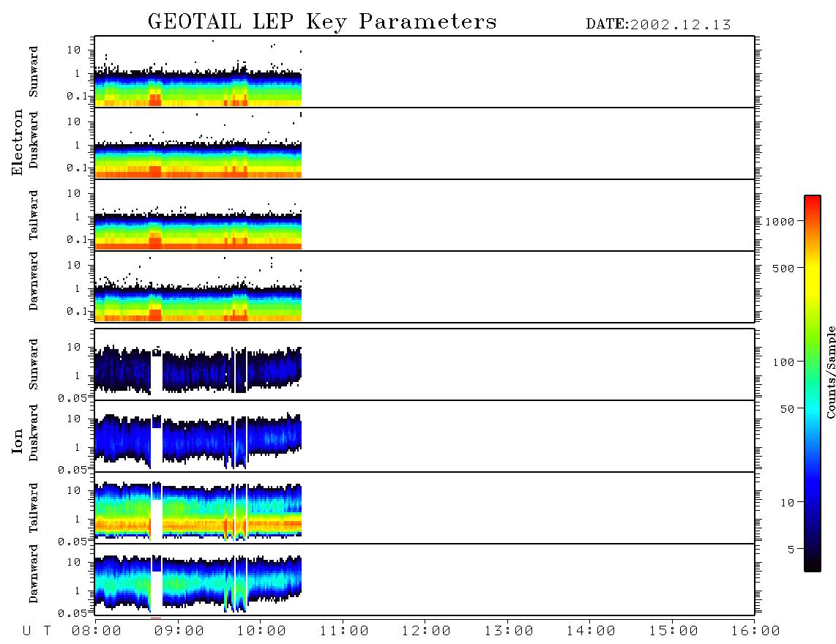Select the Ion "Duskward" panel label
The height and width of the screenshot is (644, 836).
34,433
